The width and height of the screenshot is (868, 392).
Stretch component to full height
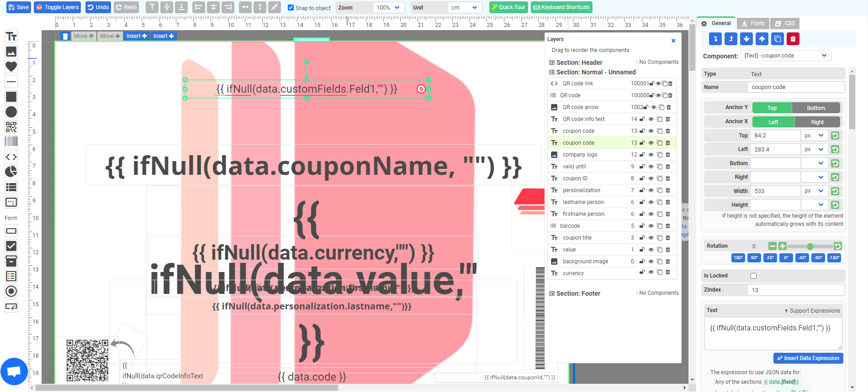260,7
